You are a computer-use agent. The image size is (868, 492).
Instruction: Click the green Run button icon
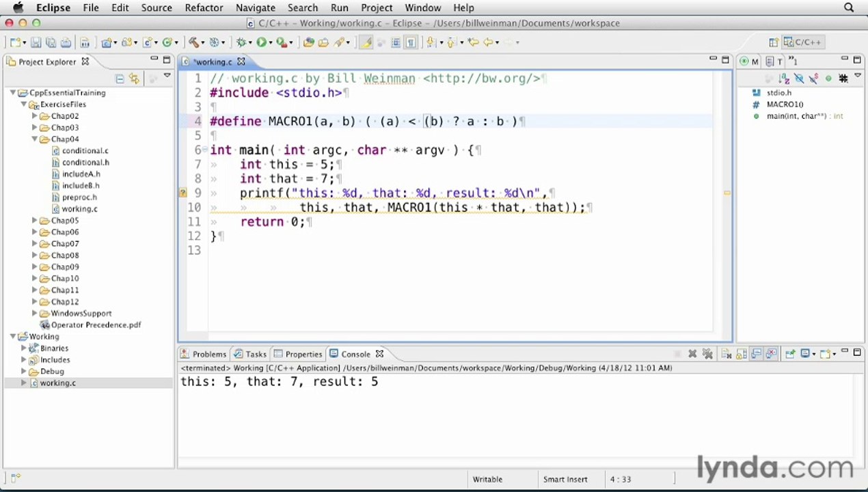pos(261,42)
